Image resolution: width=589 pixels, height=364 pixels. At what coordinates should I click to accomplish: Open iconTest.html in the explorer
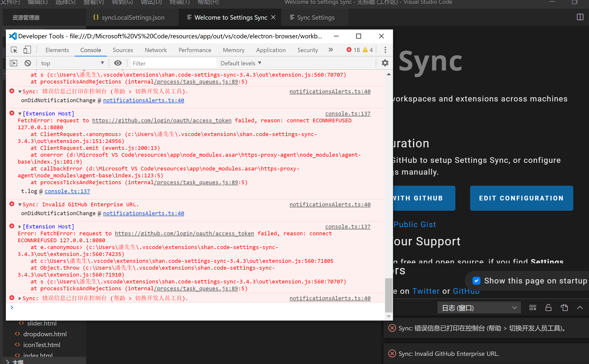[x=42, y=345]
